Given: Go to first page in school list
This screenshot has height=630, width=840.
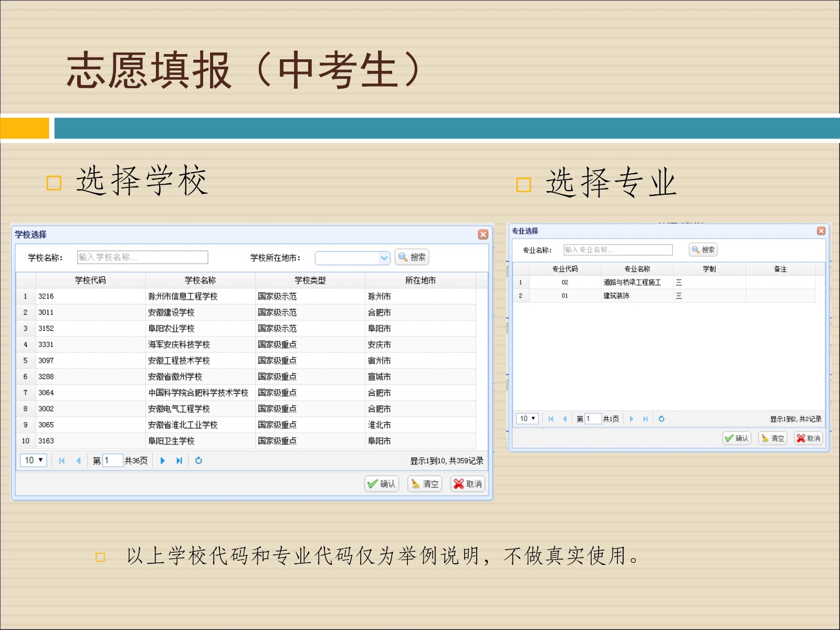Looking at the screenshot, I should pos(62,460).
